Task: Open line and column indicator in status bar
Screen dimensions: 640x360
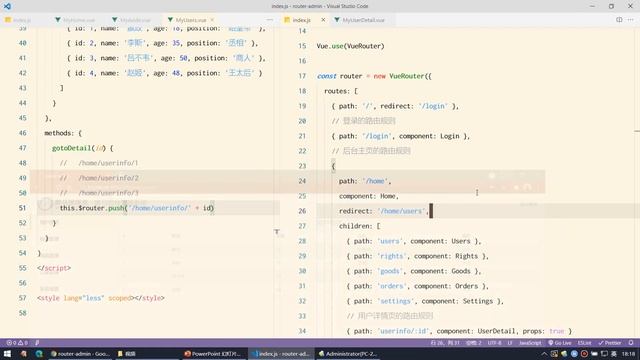Action: (445, 343)
